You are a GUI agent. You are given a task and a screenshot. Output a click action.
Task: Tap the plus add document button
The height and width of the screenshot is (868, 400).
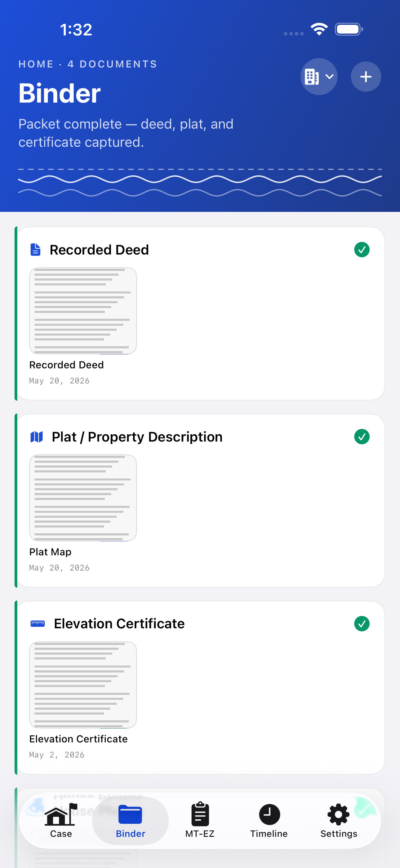click(366, 77)
